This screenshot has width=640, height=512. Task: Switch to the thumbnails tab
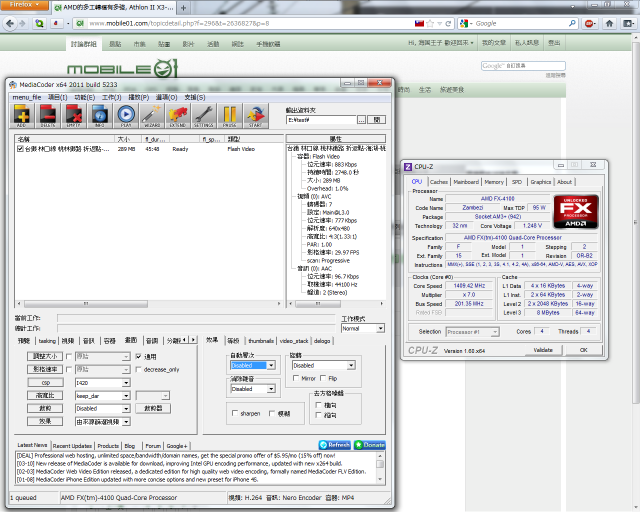[x=261, y=341]
